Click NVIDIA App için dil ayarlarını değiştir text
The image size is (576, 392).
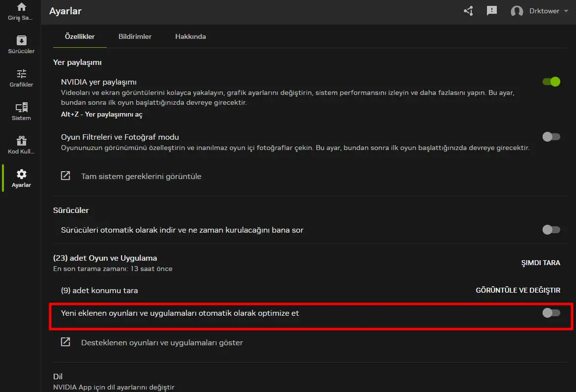[114, 387]
